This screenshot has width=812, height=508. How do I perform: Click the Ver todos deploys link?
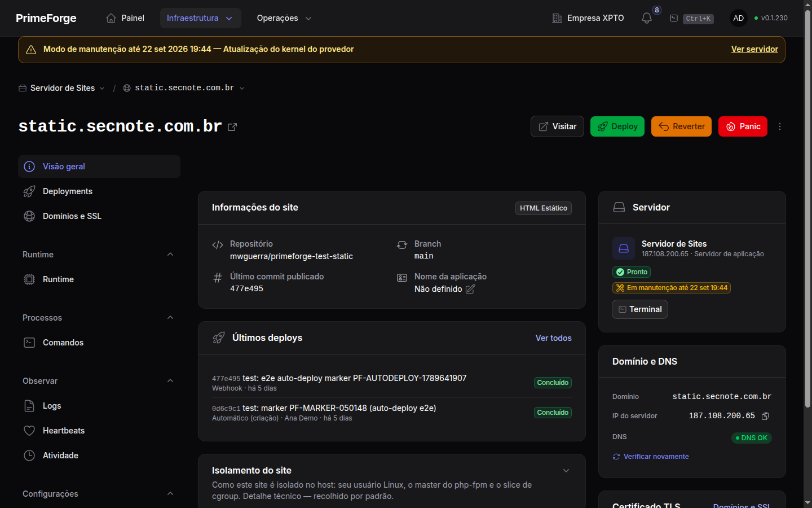tap(553, 338)
